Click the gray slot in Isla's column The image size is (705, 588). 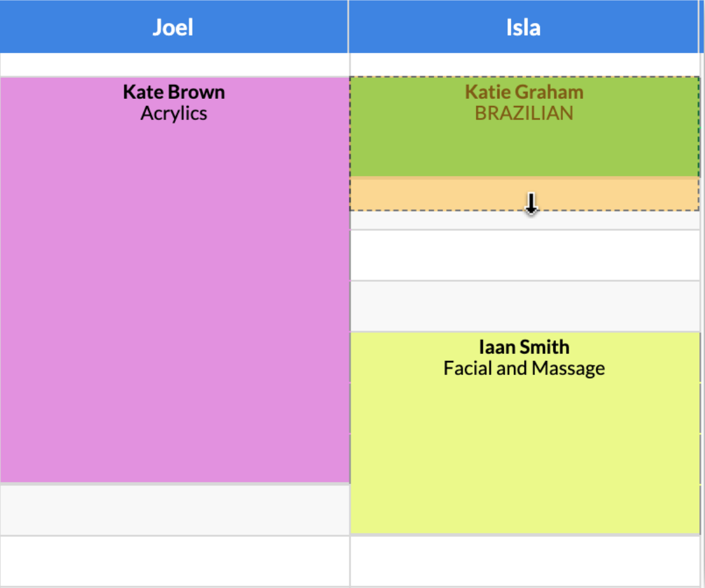tap(523, 305)
